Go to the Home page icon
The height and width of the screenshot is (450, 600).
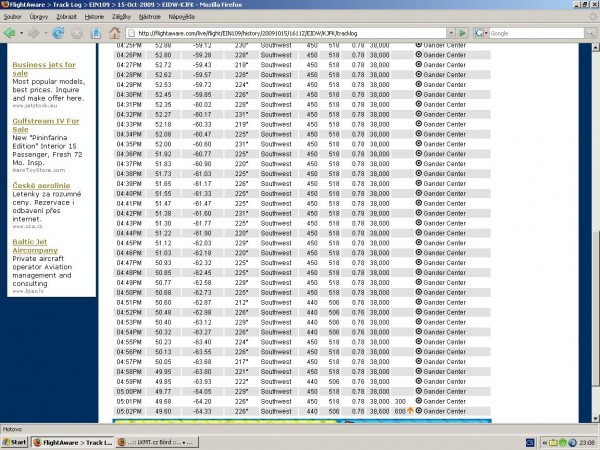[114, 33]
